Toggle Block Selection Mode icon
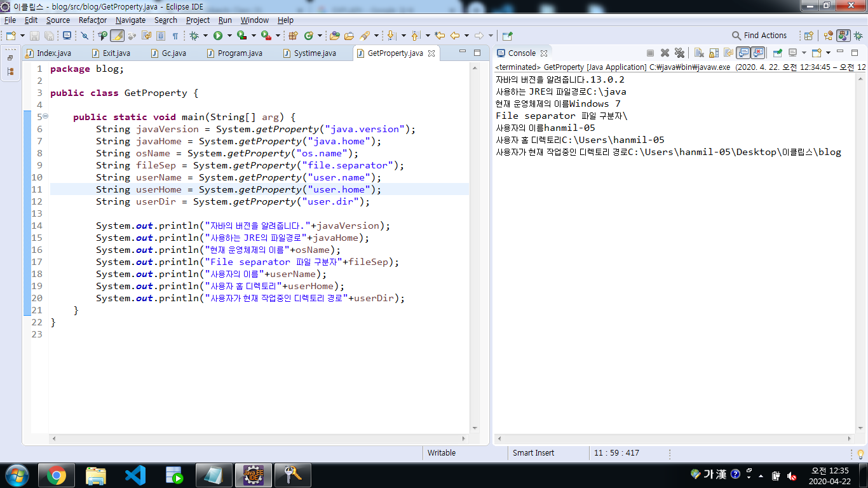868x488 pixels. tap(161, 36)
